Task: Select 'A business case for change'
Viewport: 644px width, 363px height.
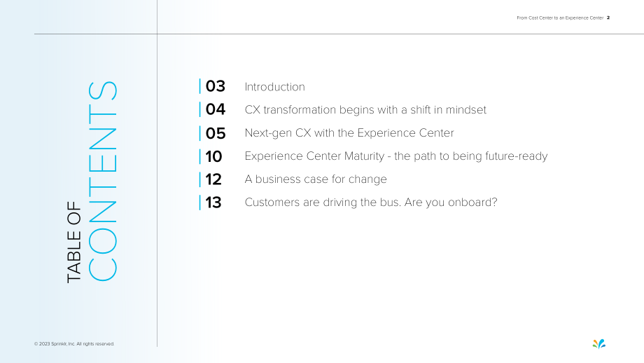Action: pyautogui.click(x=316, y=179)
